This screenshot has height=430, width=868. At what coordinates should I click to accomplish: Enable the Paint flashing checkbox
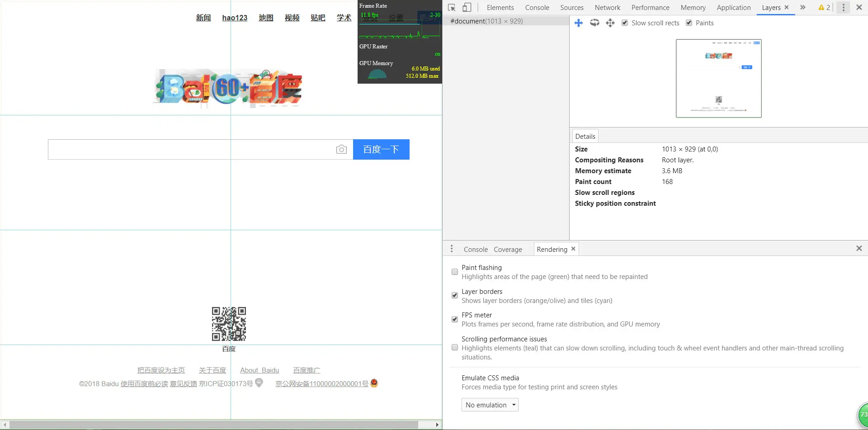[x=455, y=272]
